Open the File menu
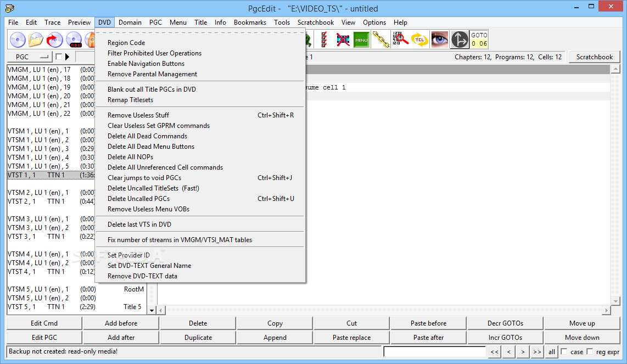The image size is (627, 364). coord(13,23)
